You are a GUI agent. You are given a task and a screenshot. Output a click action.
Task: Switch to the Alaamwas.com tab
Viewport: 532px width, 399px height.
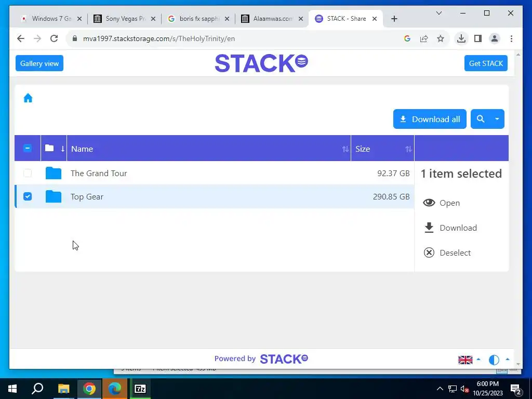272,19
